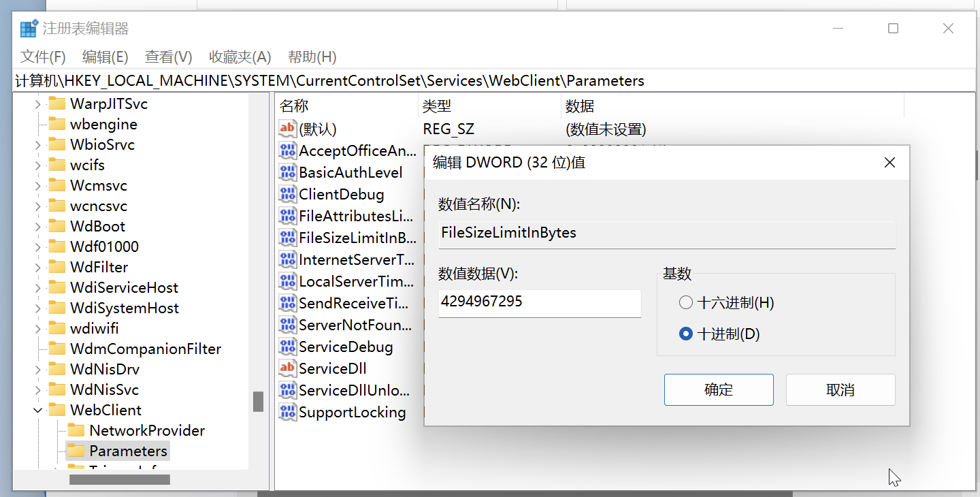980x497 pixels.
Task: Expand the WarpJITSvc tree node
Action: point(37,103)
